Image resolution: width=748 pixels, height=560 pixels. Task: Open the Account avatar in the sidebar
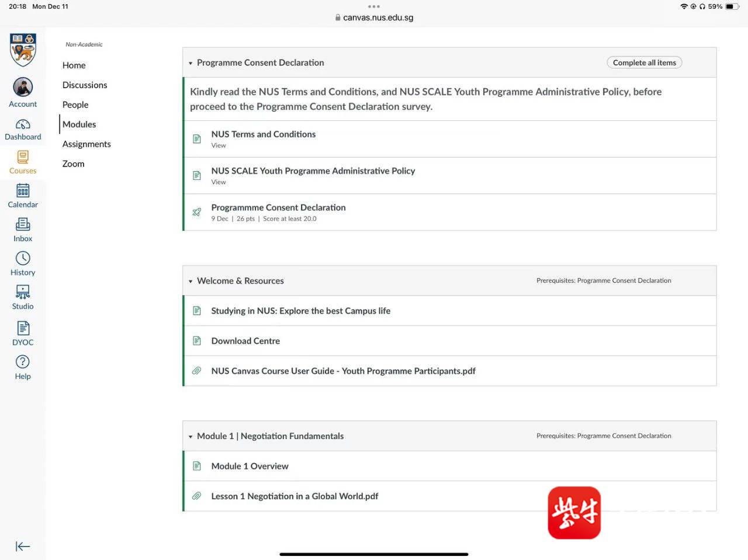(23, 87)
